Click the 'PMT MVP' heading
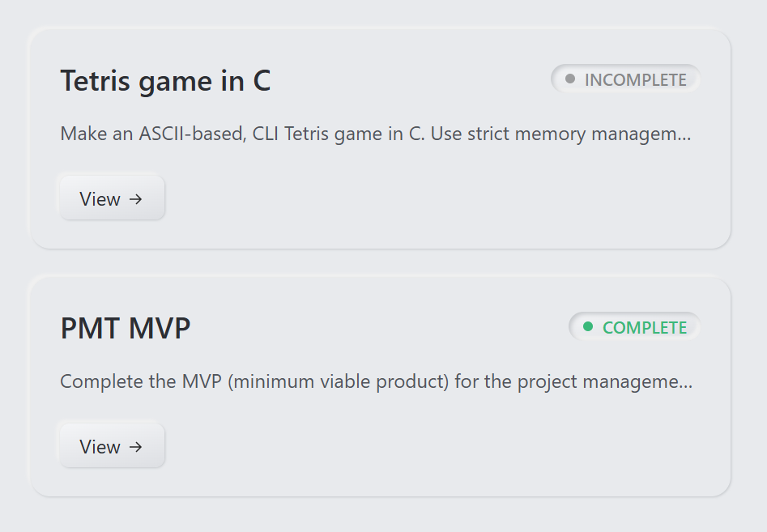 (x=126, y=329)
